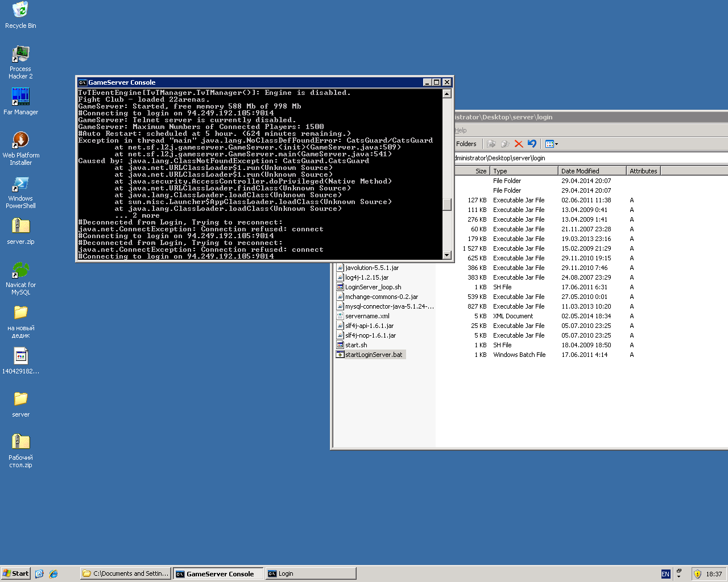The height and width of the screenshot is (582, 728).
Task: Open the Help menu in Explorer
Action: point(461,130)
